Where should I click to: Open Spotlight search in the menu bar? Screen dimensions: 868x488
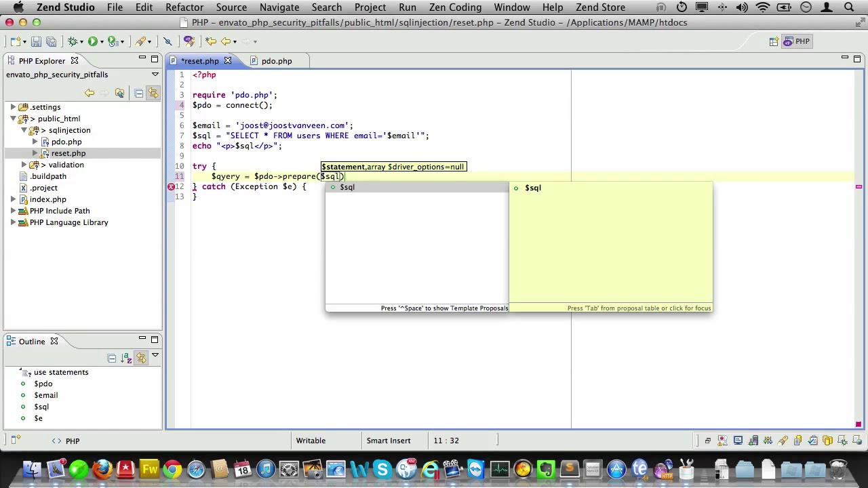click(x=849, y=7)
